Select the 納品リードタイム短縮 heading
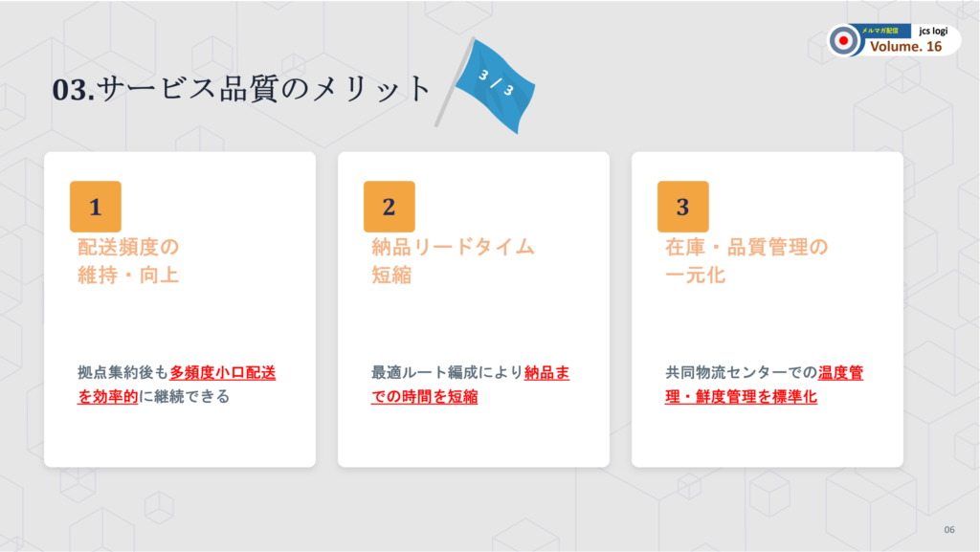The image size is (980, 552). pyautogui.click(x=453, y=261)
